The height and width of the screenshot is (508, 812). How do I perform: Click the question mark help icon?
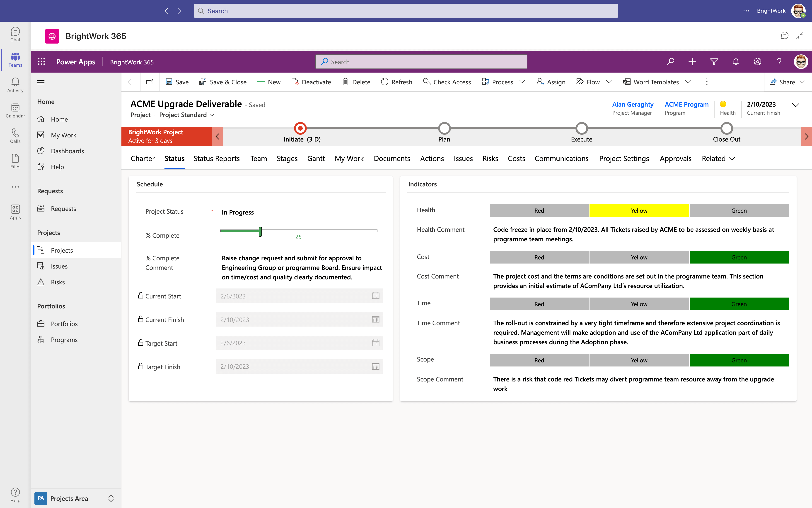[x=779, y=62]
